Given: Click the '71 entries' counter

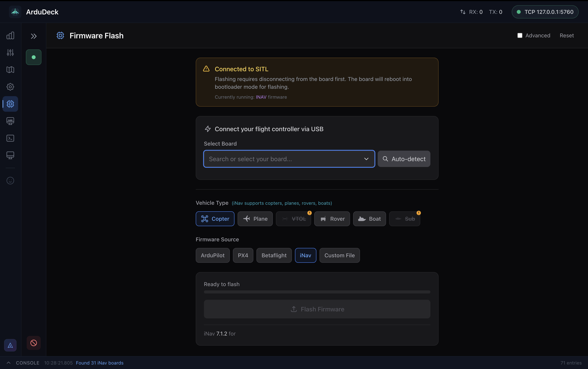Looking at the screenshot, I should pos(571,363).
